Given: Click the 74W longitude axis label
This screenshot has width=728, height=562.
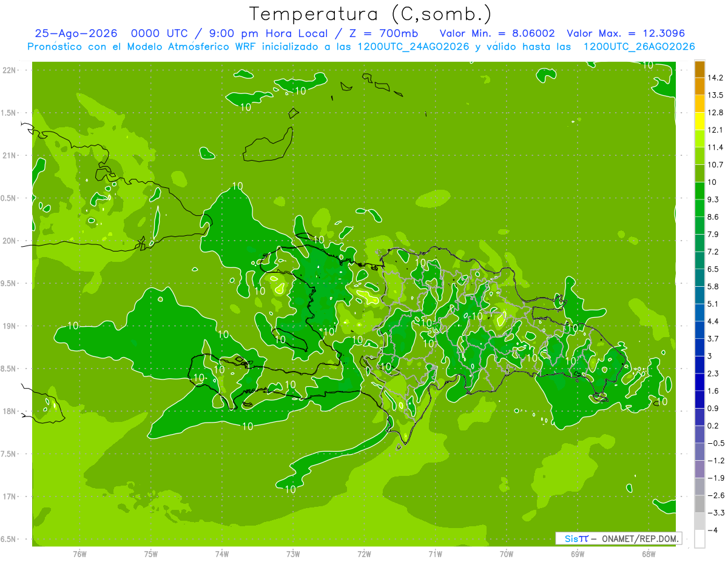Looking at the screenshot, I should coord(222,554).
